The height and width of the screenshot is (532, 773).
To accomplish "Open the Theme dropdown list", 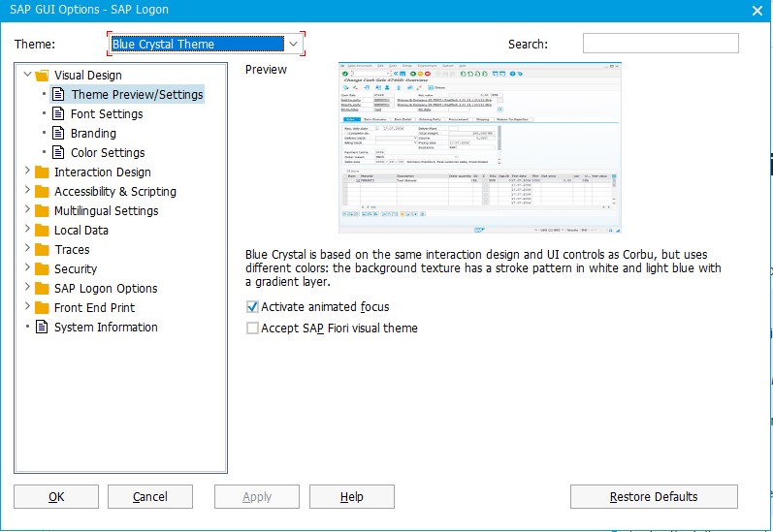I will 293,44.
